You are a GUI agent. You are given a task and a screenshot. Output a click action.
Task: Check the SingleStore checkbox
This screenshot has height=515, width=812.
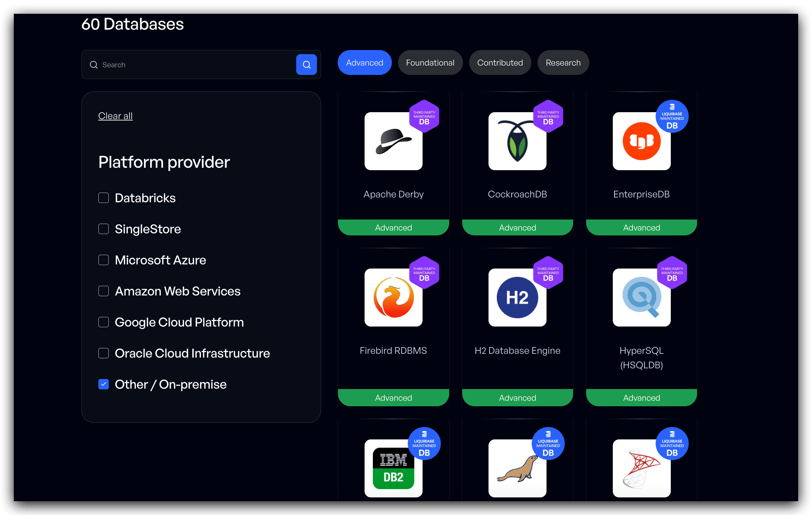(x=104, y=229)
